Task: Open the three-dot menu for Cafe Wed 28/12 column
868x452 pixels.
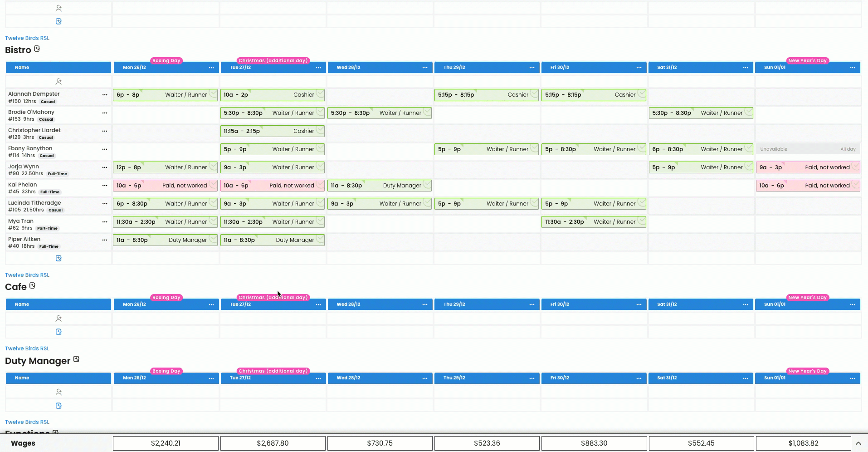Action: pos(425,305)
